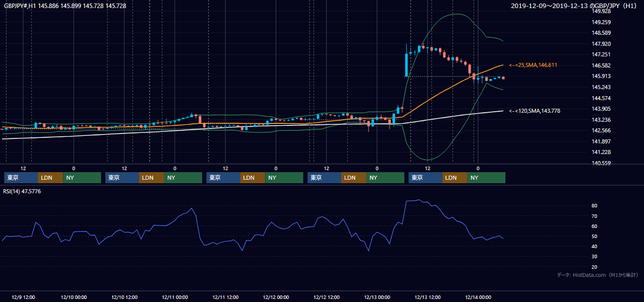Click the 12/13 00:00 time label

coord(377,297)
